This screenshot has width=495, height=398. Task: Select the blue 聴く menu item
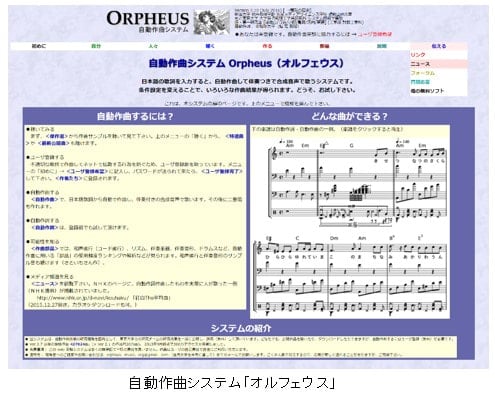[210, 46]
